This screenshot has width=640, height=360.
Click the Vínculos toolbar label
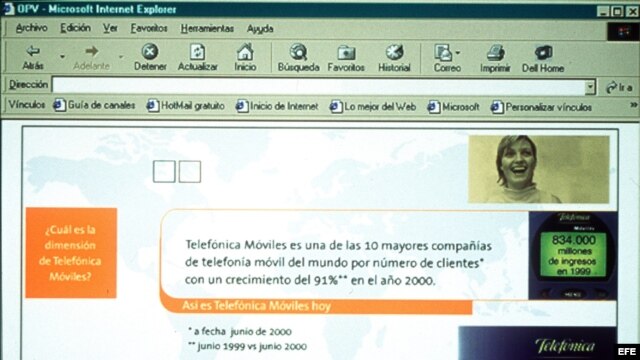click(x=27, y=104)
